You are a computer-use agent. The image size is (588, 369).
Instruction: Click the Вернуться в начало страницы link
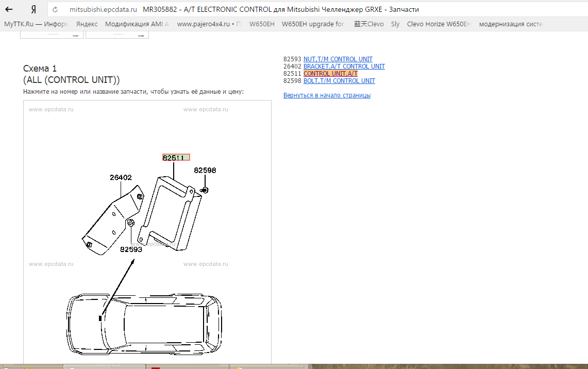(x=327, y=95)
